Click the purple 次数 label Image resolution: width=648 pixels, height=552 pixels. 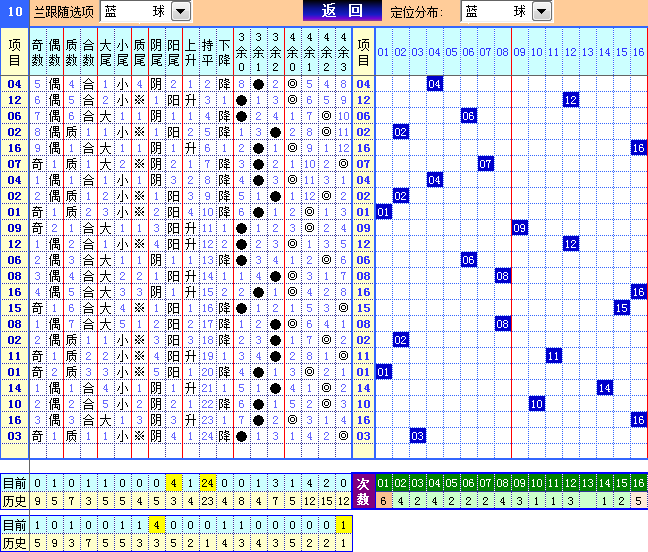click(363, 491)
